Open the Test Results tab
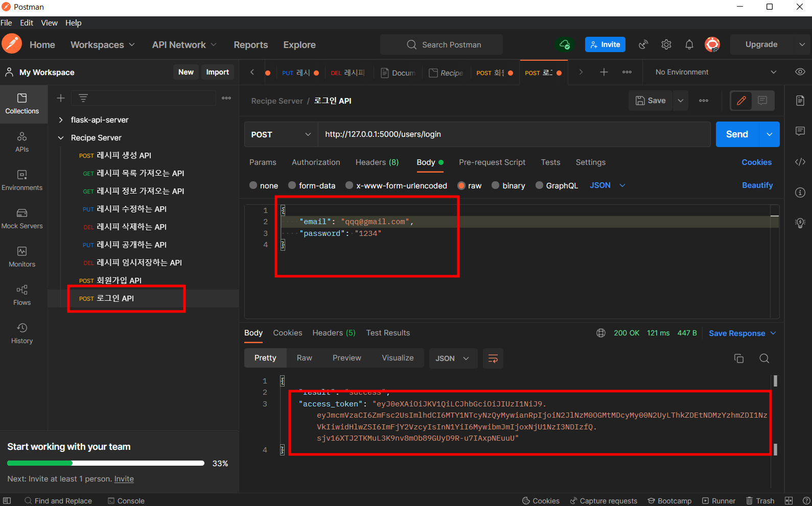 388,333
